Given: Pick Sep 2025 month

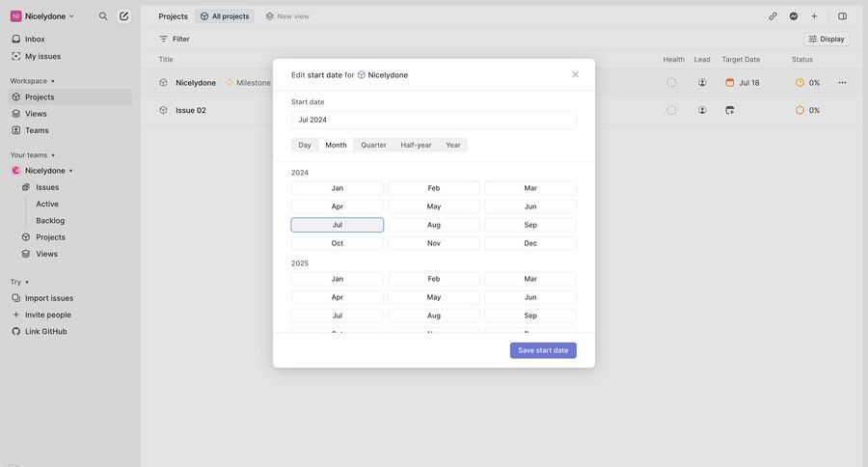Looking at the screenshot, I should pyautogui.click(x=530, y=316).
